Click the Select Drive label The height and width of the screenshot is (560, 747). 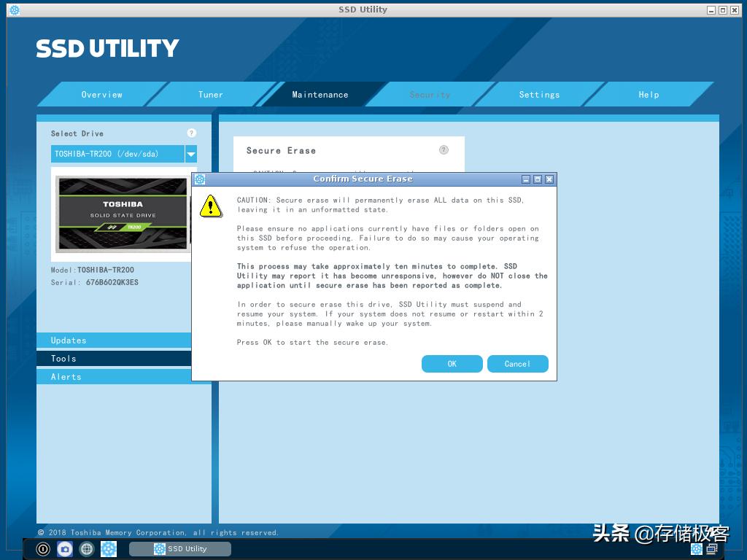pos(77,133)
